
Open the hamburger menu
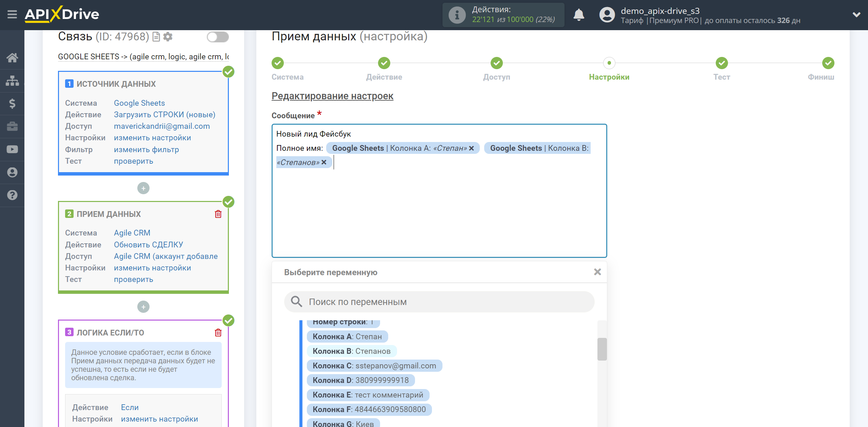(12, 15)
